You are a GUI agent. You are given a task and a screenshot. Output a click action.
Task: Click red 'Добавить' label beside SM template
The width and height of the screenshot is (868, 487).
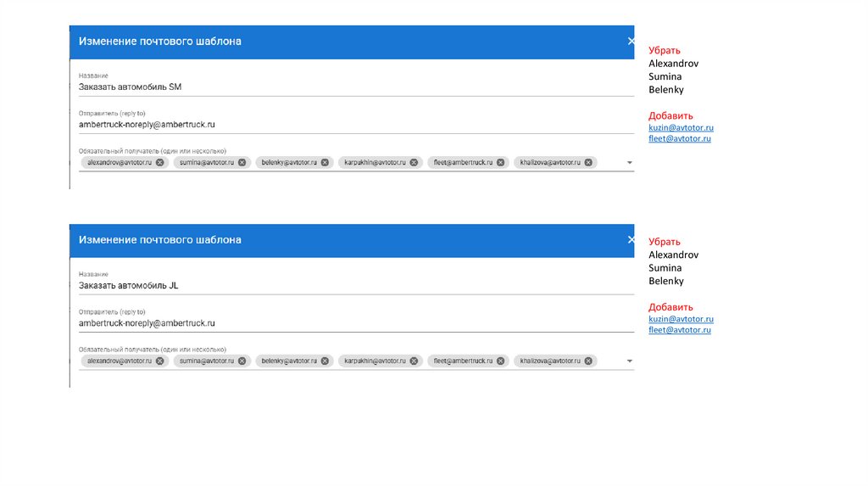(x=670, y=115)
